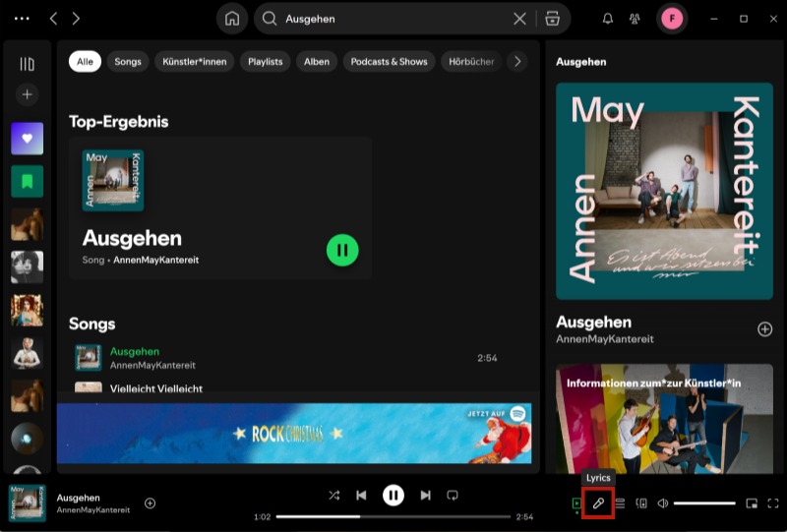This screenshot has height=532, width=787.
Task: Select the Alle filter chip
Action: (85, 62)
